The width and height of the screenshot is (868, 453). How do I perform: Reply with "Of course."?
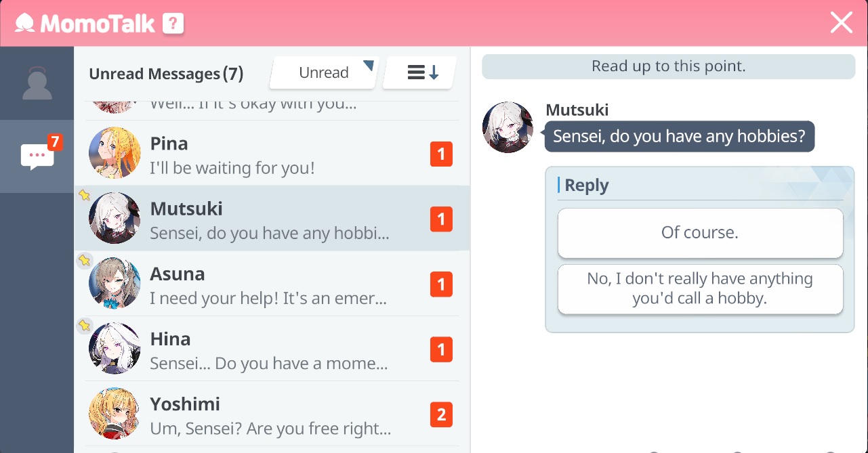point(700,233)
